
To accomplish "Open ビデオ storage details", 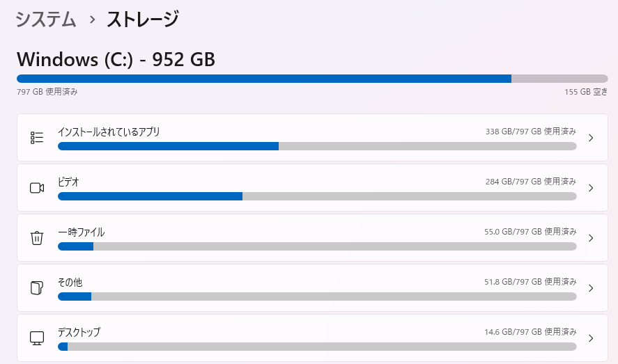I will (68, 182).
